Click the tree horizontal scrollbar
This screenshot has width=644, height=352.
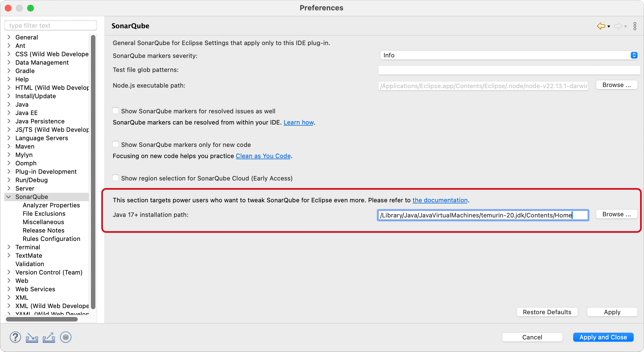[x=42, y=319]
